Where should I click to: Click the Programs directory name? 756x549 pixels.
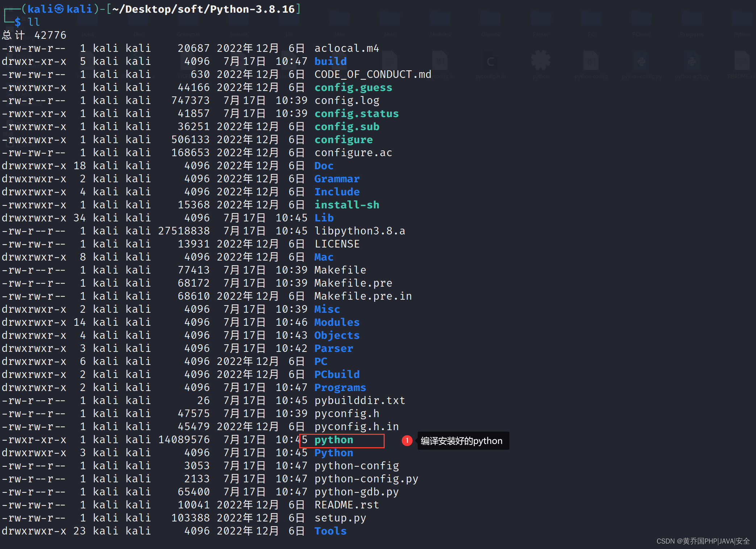(340, 387)
